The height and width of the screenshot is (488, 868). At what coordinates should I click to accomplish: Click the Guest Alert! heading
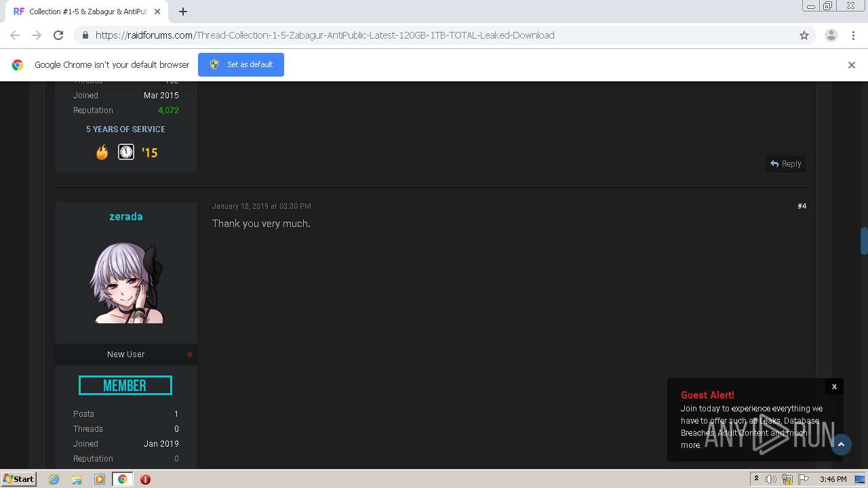point(707,395)
